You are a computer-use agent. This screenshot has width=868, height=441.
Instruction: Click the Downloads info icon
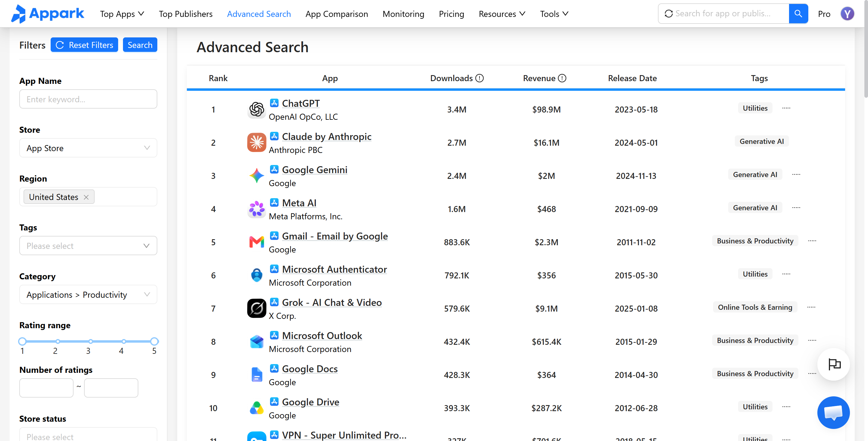pos(480,78)
